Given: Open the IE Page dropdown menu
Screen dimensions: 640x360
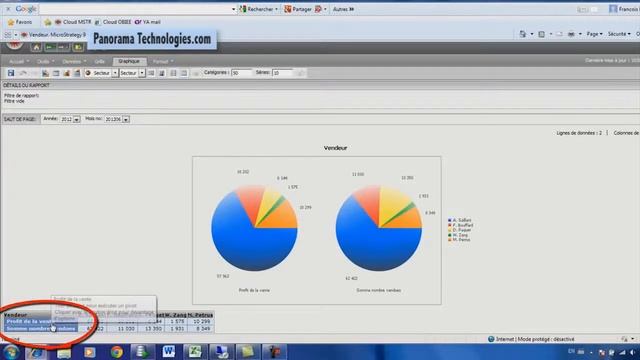Looking at the screenshot, I should point(594,34).
